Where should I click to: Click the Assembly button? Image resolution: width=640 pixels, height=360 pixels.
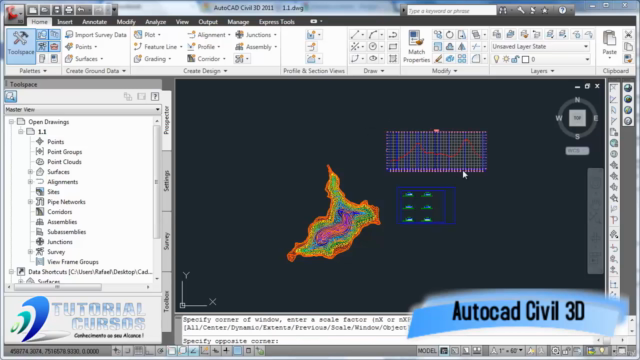pyautogui.click(x=256, y=47)
